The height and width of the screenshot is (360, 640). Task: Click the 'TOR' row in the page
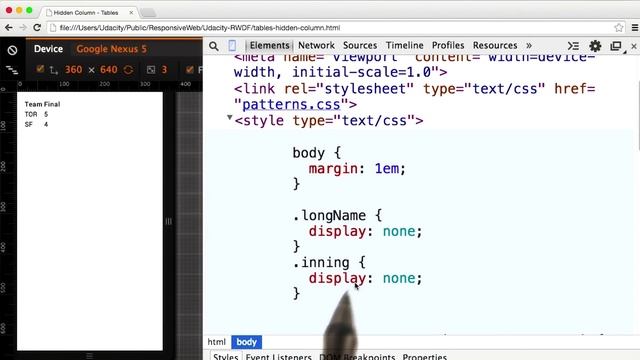coord(36,114)
